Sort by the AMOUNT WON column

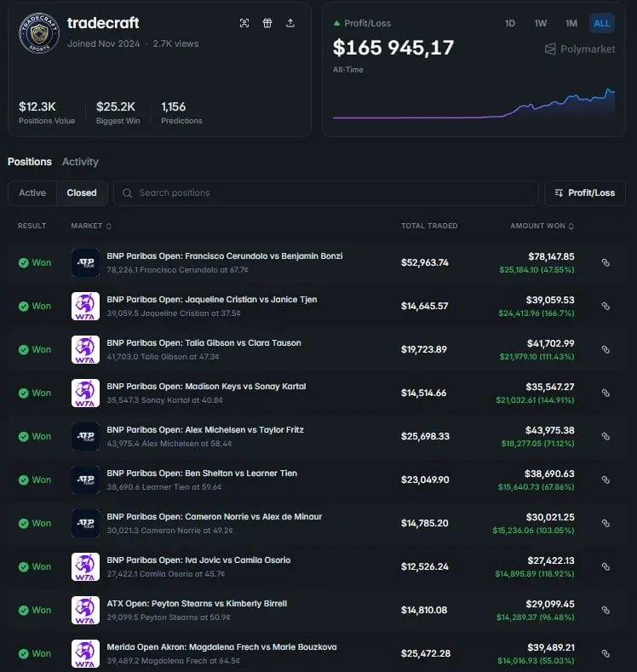click(x=542, y=226)
